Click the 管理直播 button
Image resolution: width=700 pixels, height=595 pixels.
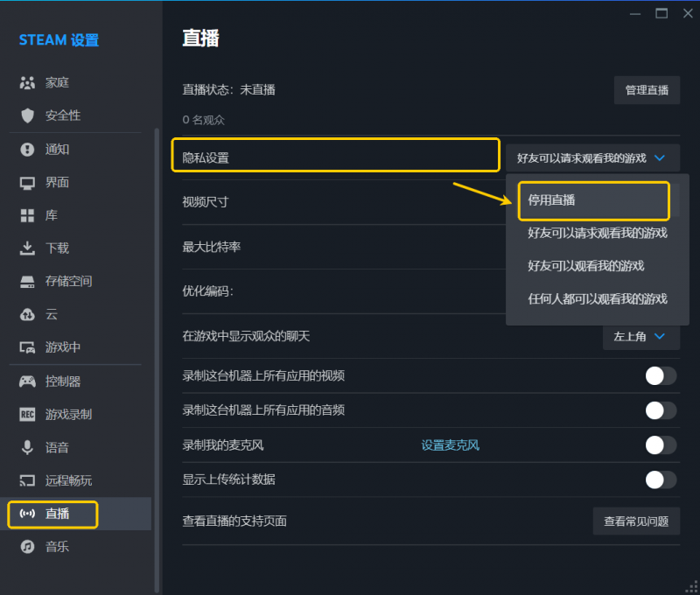point(647,90)
